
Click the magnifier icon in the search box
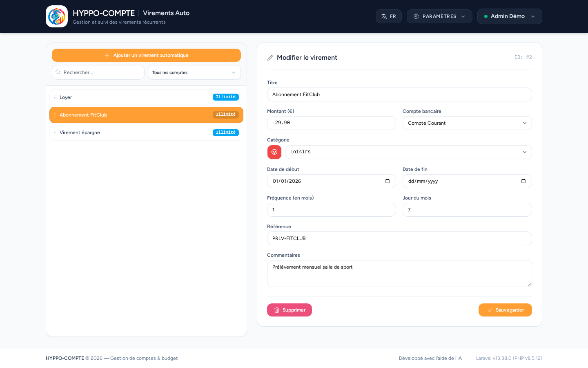click(x=58, y=72)
